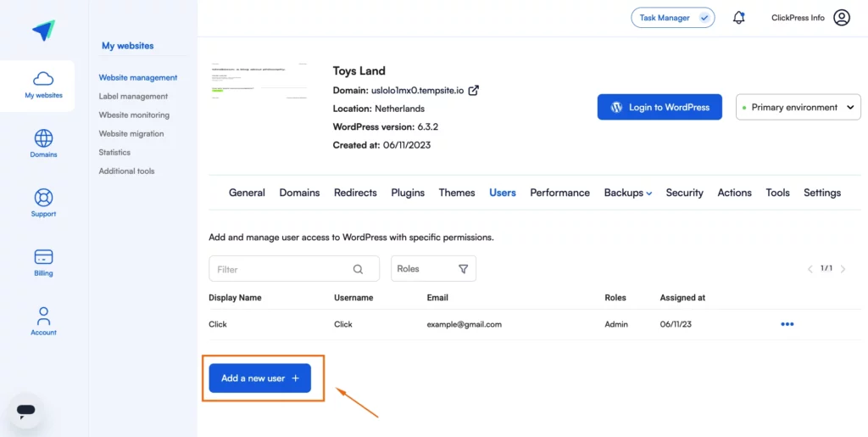868x437 pixels.
Task: Click the paper plane logo icon
Action: (44, 30)
